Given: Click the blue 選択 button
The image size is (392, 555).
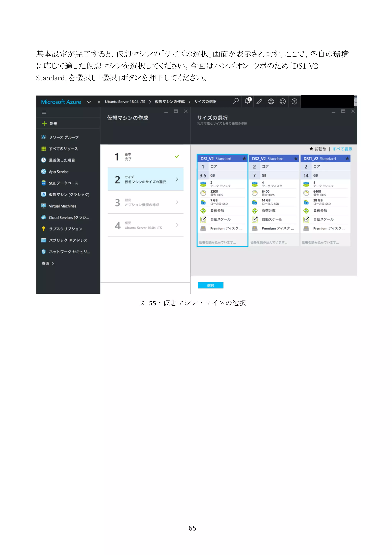Looking at the screenshot, I should [x=210, y=285].
